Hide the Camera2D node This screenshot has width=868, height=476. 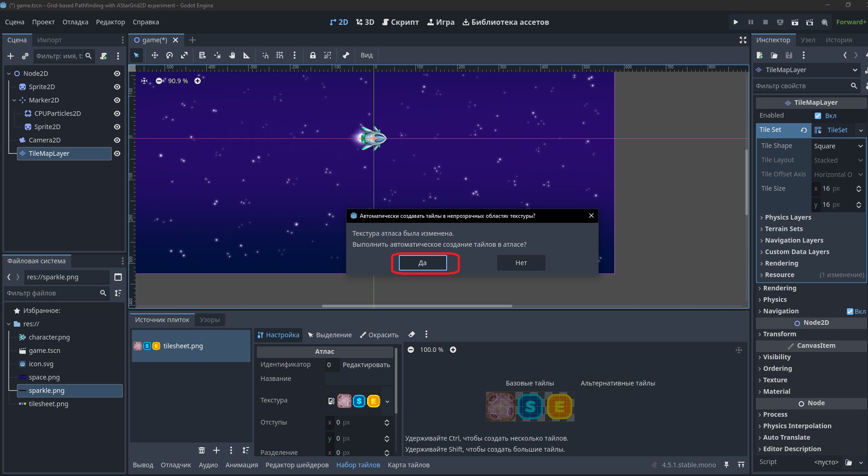click(x=117, y=140)
